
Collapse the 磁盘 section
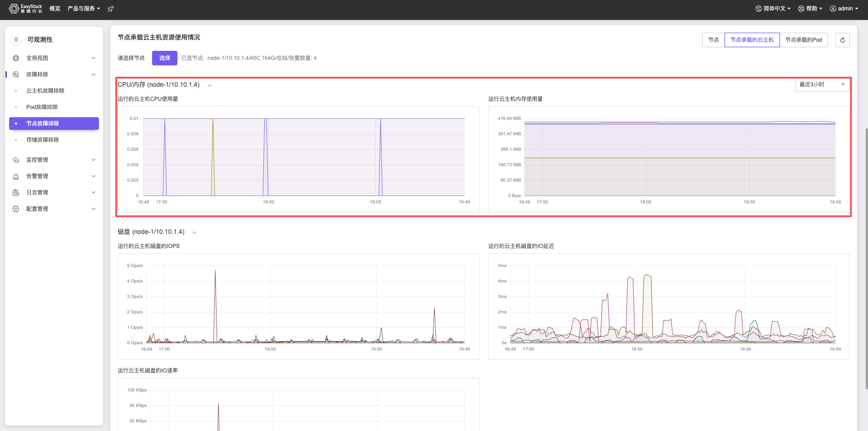[194, 233]
